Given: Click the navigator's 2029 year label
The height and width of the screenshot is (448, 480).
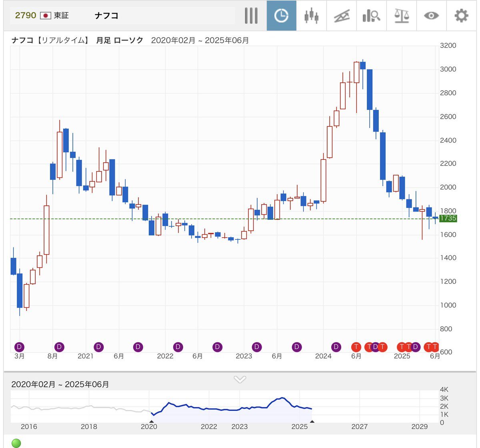Looking at the screenshot, I should (419, 427).
